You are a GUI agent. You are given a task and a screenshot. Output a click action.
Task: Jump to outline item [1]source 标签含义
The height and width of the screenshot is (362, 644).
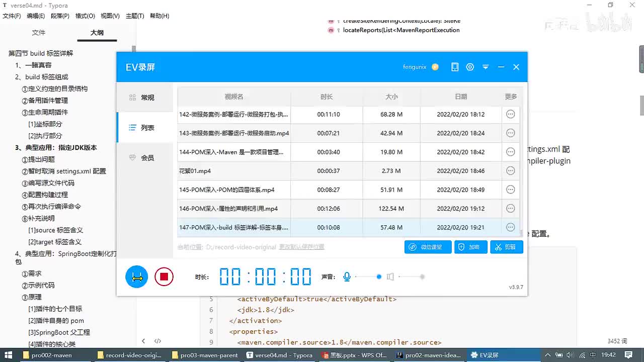[56, 230]
